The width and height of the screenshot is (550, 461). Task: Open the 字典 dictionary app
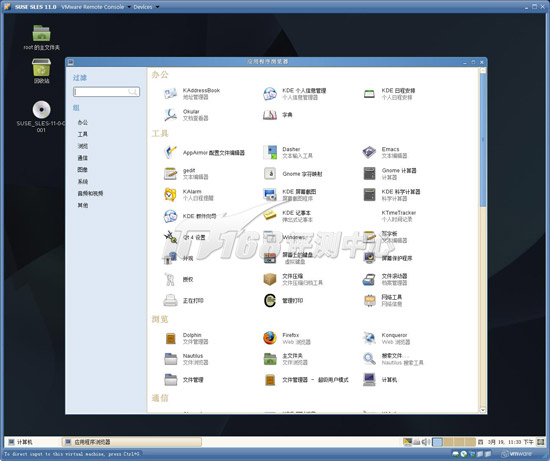(278, 115)
